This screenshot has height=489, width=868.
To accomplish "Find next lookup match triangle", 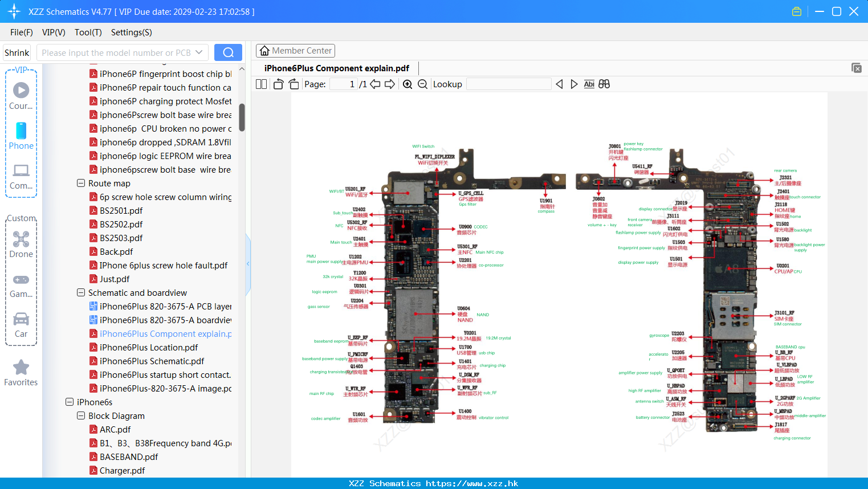I will coord(574,84).
